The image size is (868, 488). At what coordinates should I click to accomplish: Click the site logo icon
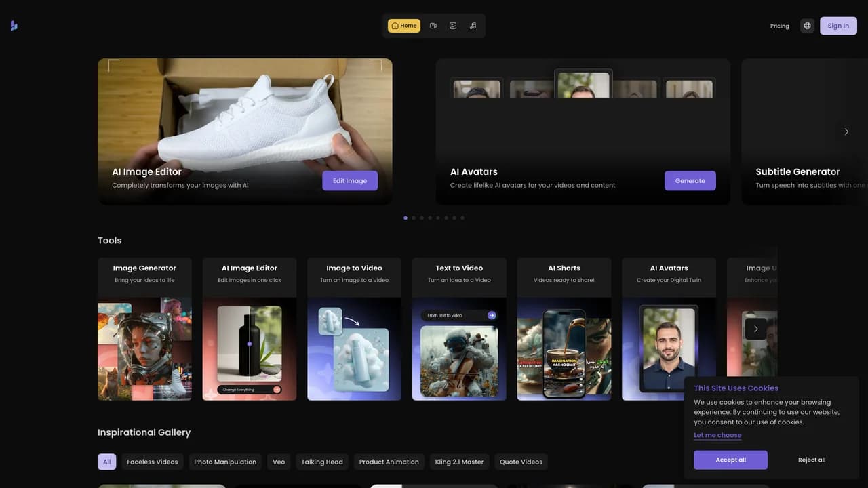point(14,26)
